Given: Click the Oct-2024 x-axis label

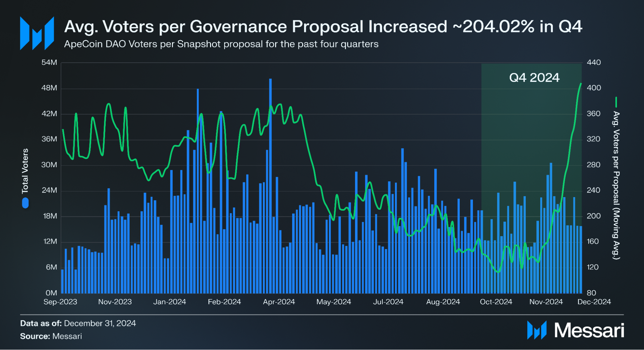Looking at the screenshot, I should tap(496, 302).
